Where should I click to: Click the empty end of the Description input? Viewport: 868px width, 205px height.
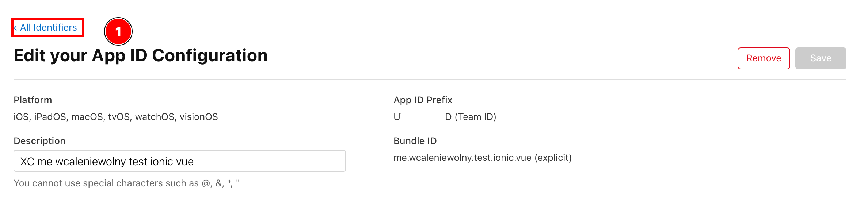292,161
